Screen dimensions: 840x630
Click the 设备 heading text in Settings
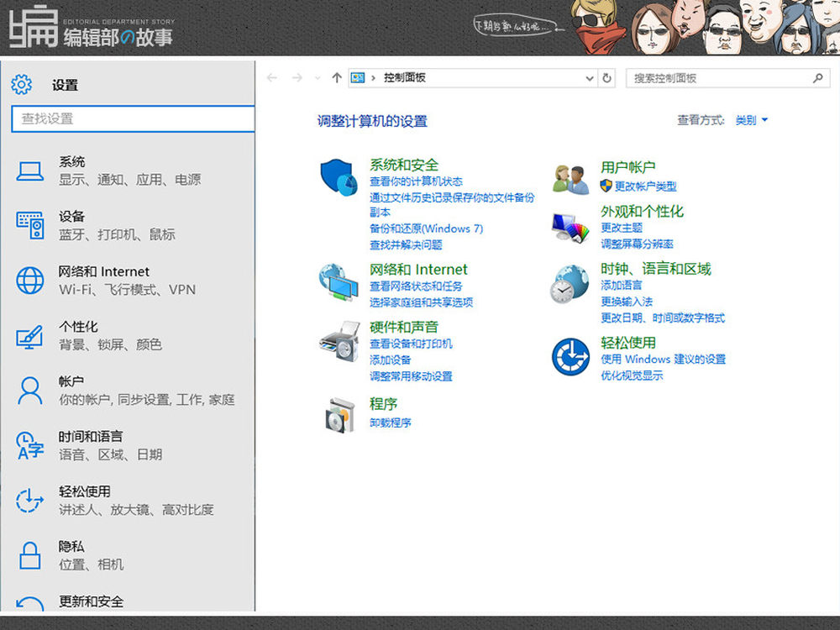coord(71,217)
